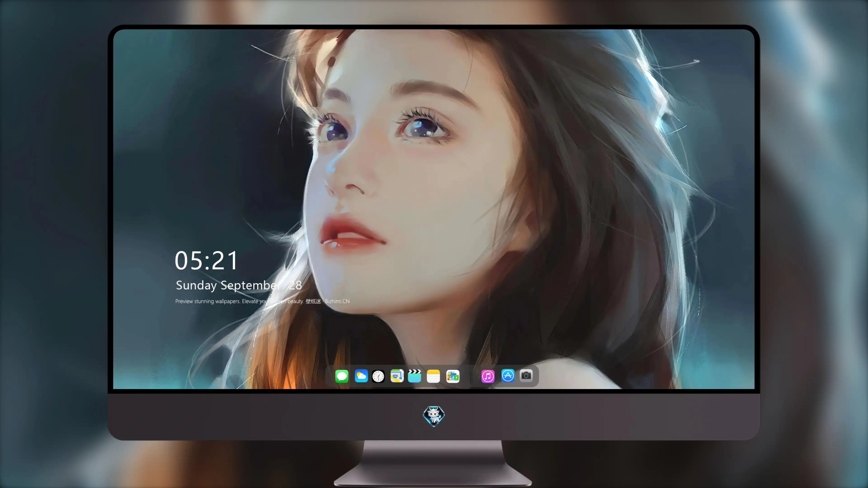Open the blue App Store icon

click(508, 375)
